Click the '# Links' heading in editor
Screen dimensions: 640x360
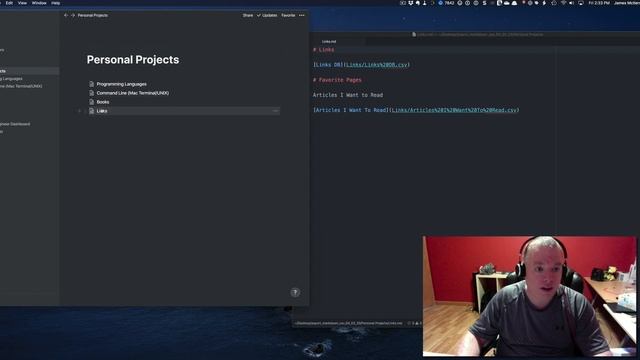click(324, 49)
